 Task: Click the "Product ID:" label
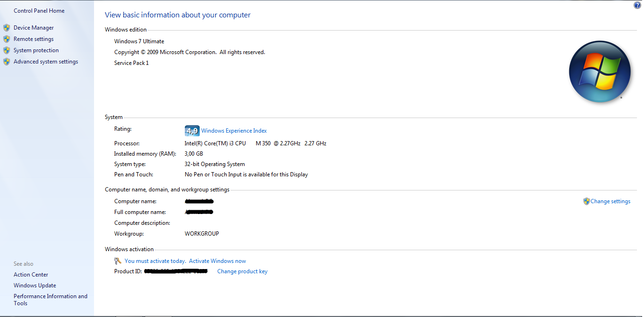point(128,271)
